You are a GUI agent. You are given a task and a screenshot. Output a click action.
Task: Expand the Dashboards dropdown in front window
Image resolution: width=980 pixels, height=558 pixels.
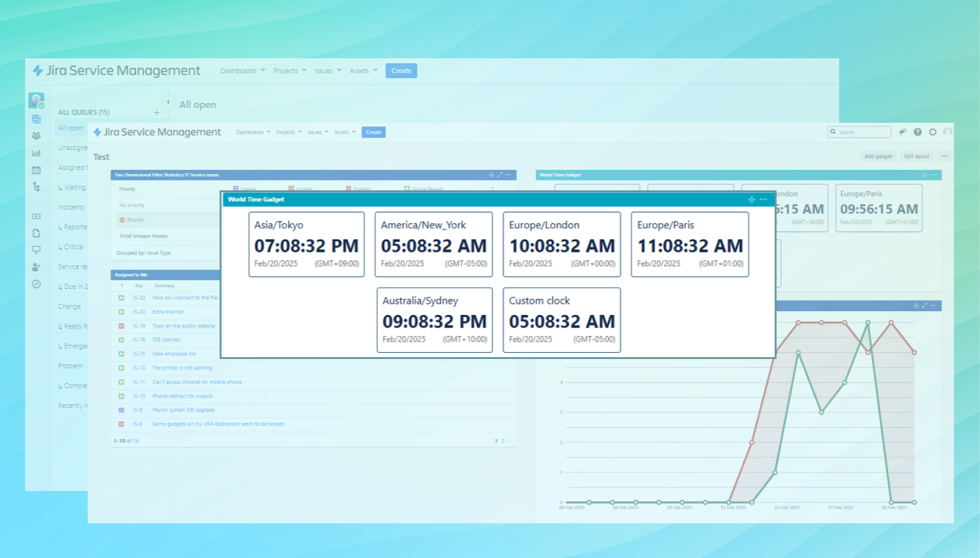coord(253,132)
